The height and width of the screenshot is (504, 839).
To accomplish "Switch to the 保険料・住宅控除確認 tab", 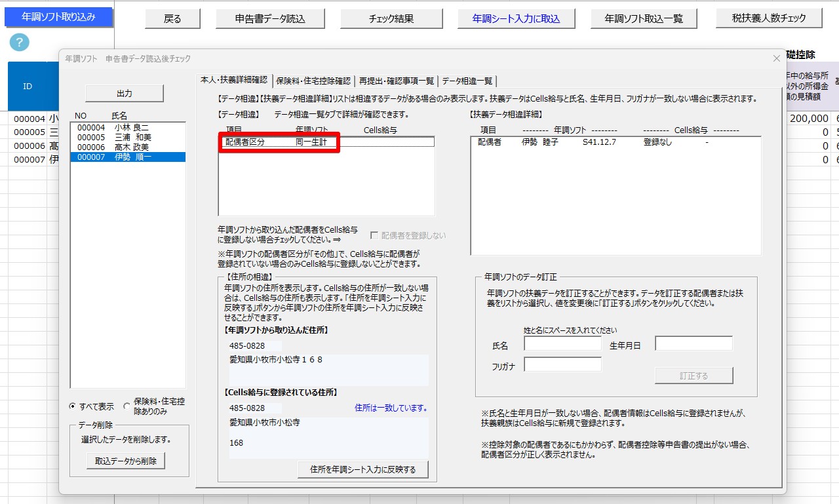I will coord(313,81).
